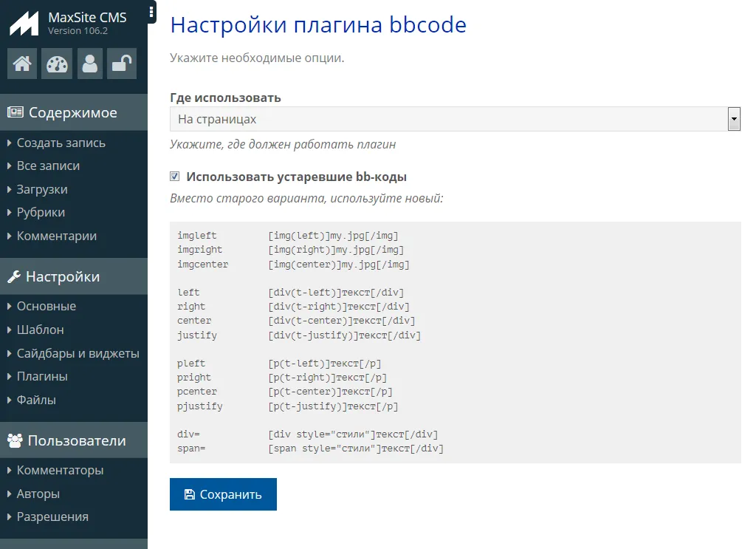This screenshot has height=549, width=756.
Task: Open the 'Где использовать' dropdown
Action: click(x=454, y=119)
